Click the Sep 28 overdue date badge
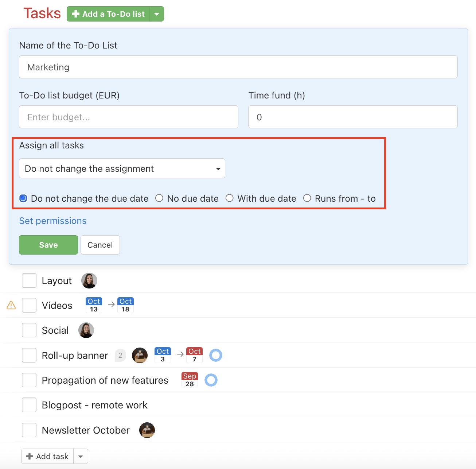Screen dimensions: 476x469 pyautogui.click(x=190, y=380)
